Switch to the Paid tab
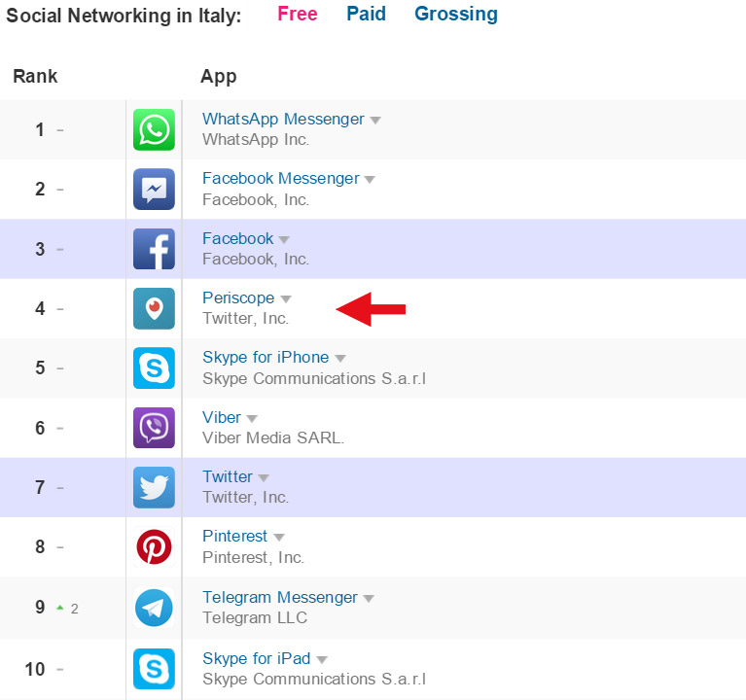Screen dimensions: 746x700 coord(366,14)
